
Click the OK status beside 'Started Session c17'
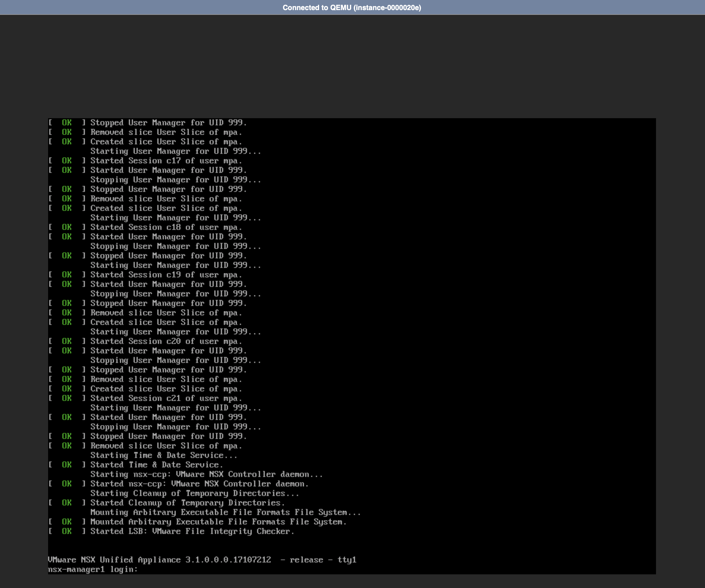point(66,161)
